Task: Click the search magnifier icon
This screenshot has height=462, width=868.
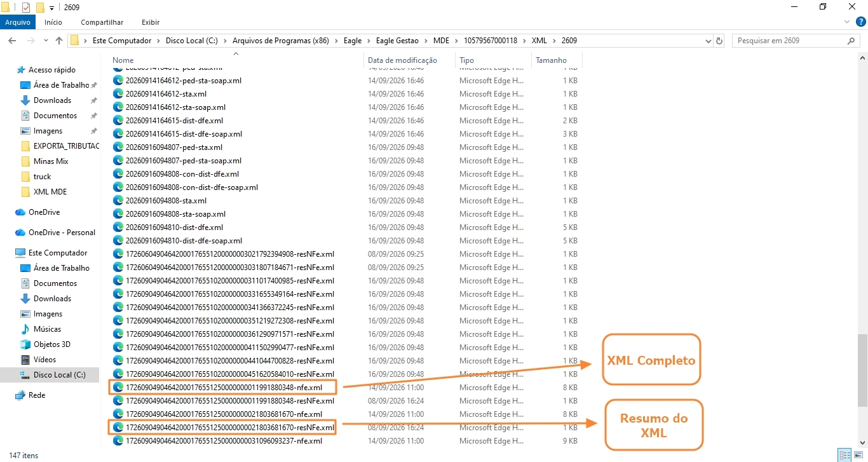Action: [x=852, y=41]
